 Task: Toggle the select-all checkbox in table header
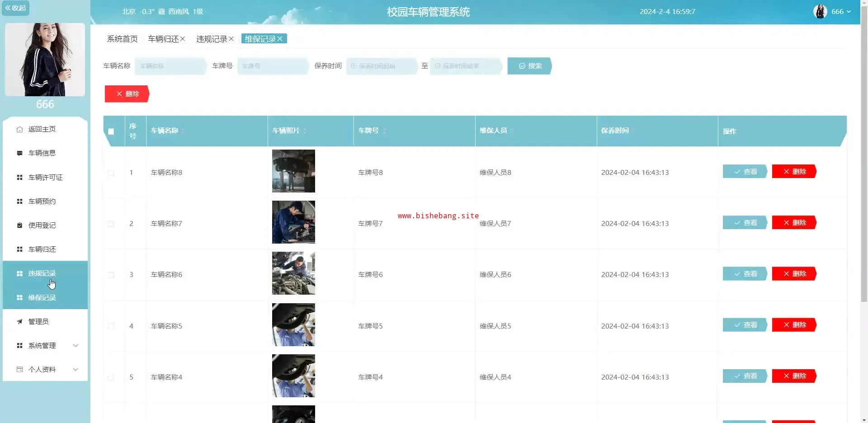[x=111, y=132]
